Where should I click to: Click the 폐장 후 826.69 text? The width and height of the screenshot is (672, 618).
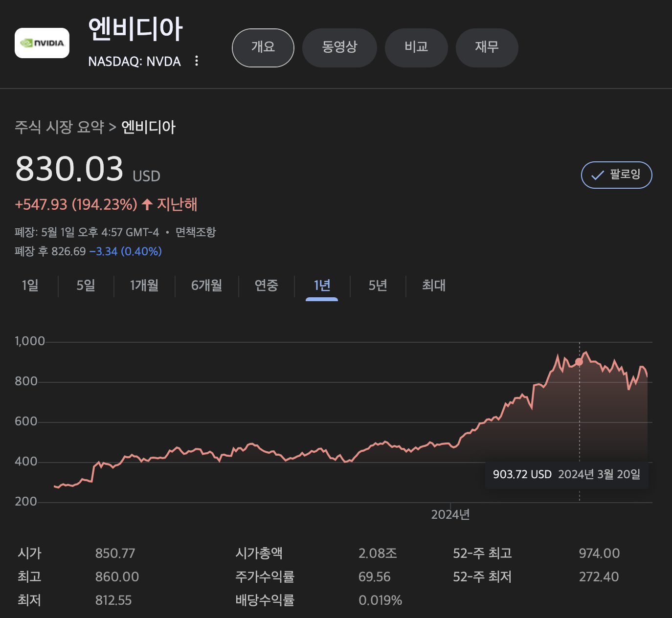[50, 251]
